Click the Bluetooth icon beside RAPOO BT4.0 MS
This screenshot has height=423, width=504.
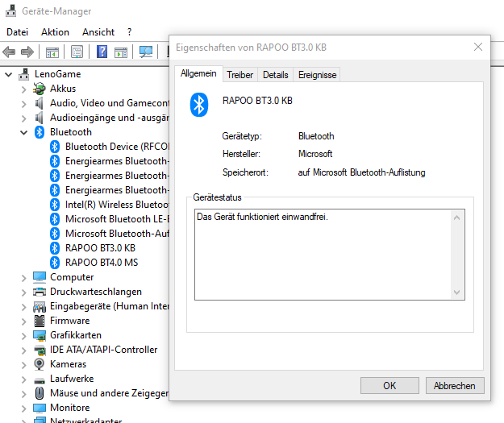(x=55, y=263)
